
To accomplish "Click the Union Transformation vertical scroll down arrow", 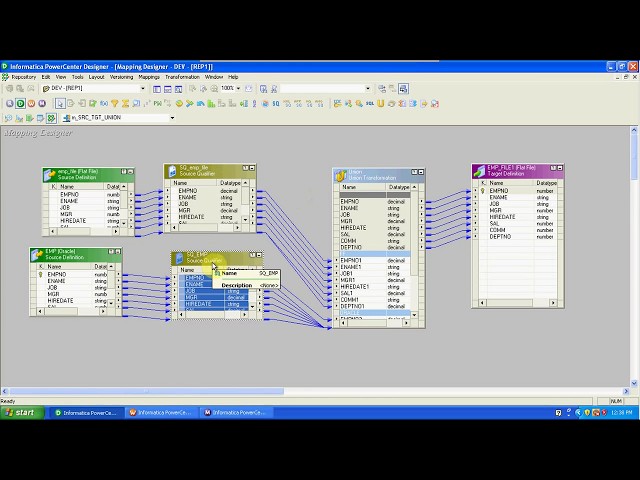I will [x=414, y=315].
